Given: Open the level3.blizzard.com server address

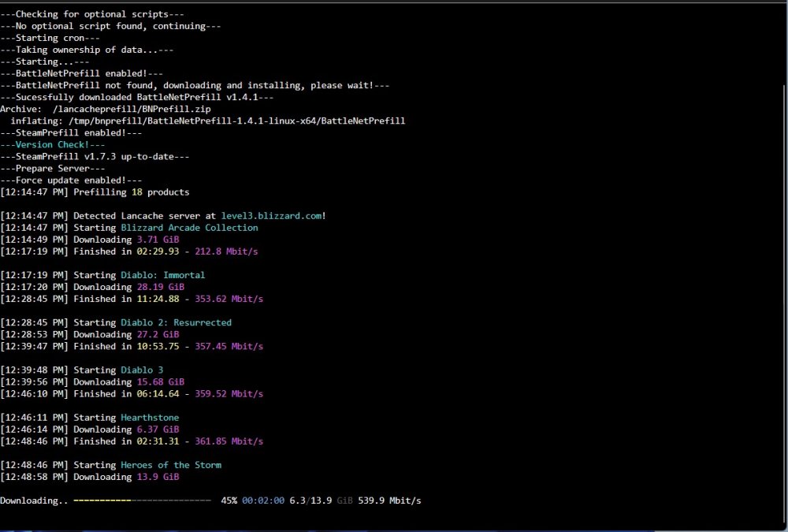Looking at the screenshot, I should 271,216.
